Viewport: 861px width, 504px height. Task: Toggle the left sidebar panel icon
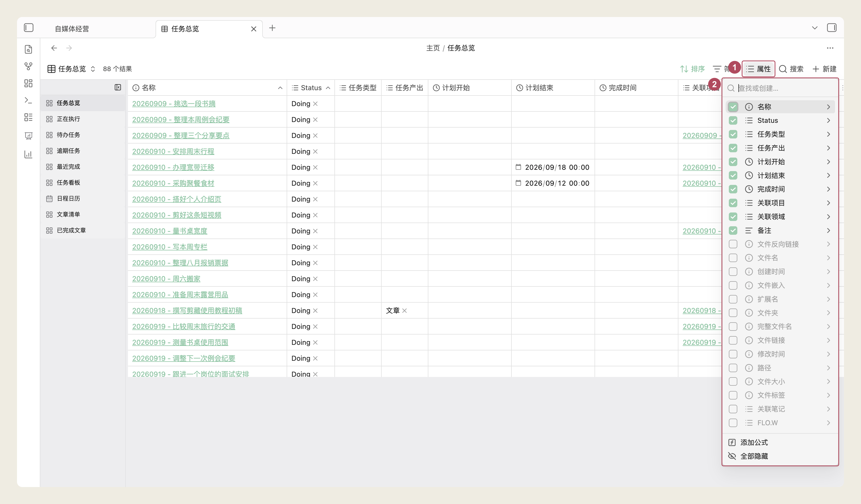click(x=29, y=28)
